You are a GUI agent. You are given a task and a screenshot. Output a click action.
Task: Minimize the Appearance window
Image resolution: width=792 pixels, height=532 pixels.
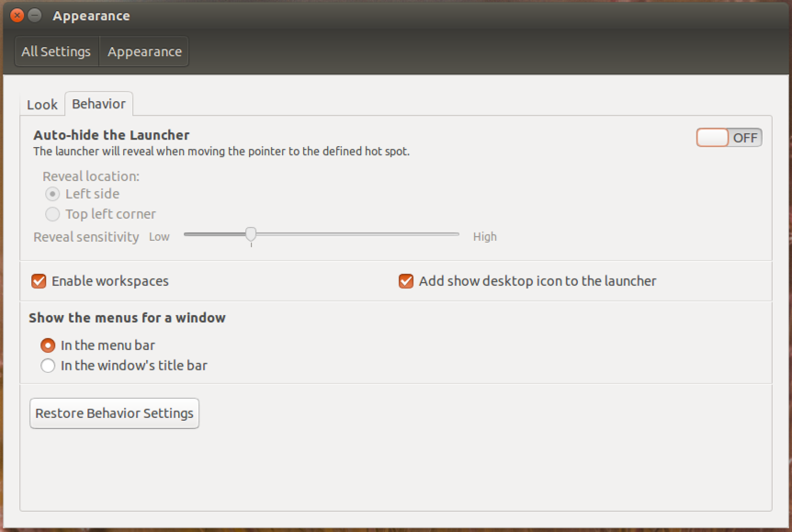coord(34,16)
